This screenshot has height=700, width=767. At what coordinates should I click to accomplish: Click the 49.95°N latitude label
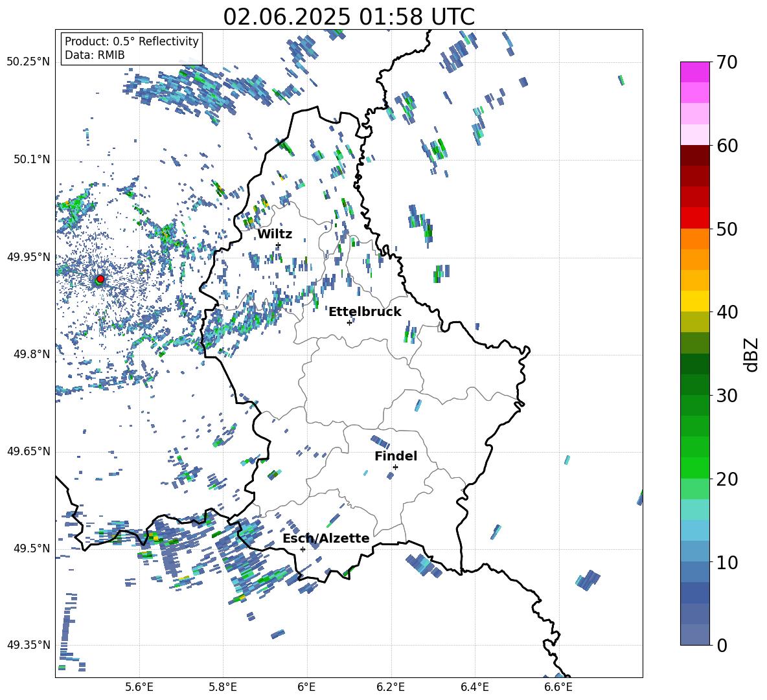click(x=29, y=256)
